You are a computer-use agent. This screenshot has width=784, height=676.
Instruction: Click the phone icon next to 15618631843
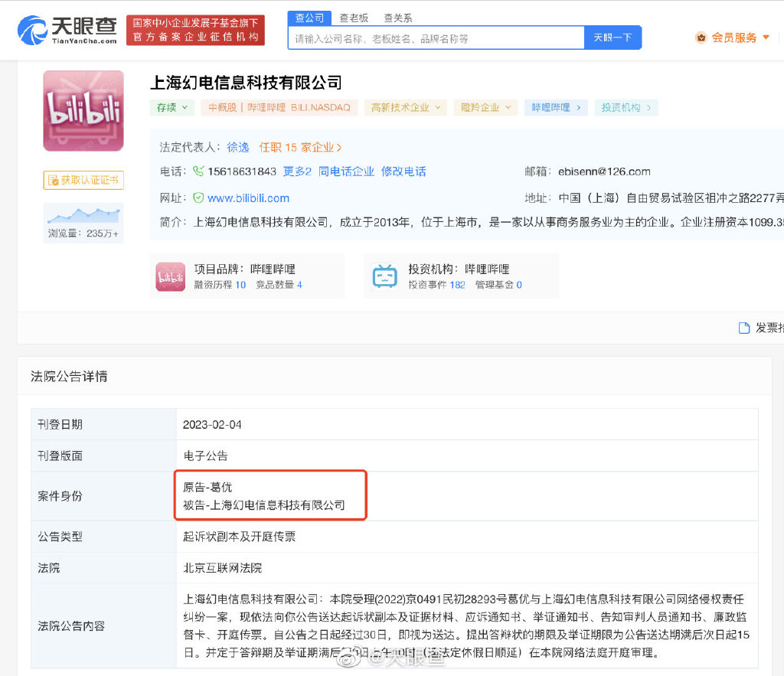click(x=198, y=171)
